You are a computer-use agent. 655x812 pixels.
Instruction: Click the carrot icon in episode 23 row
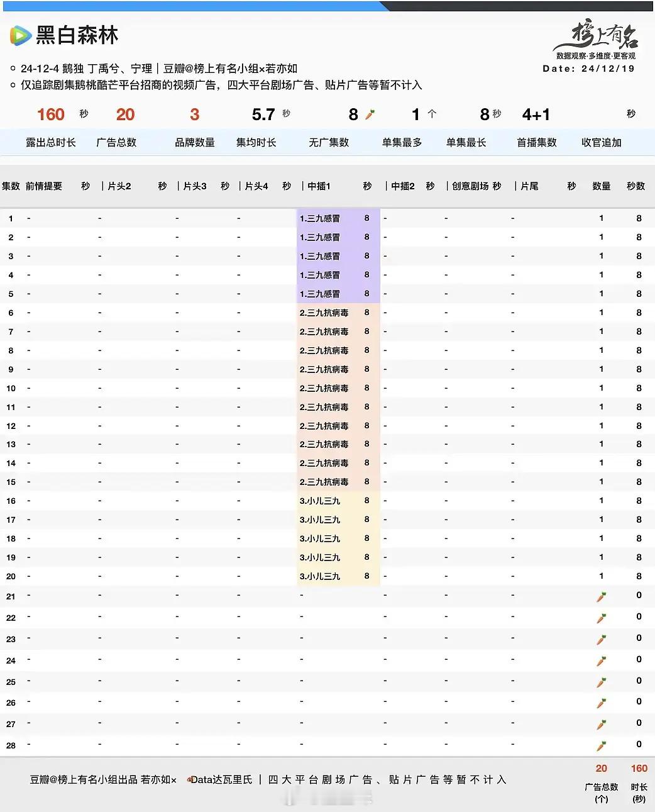(601, 640)
